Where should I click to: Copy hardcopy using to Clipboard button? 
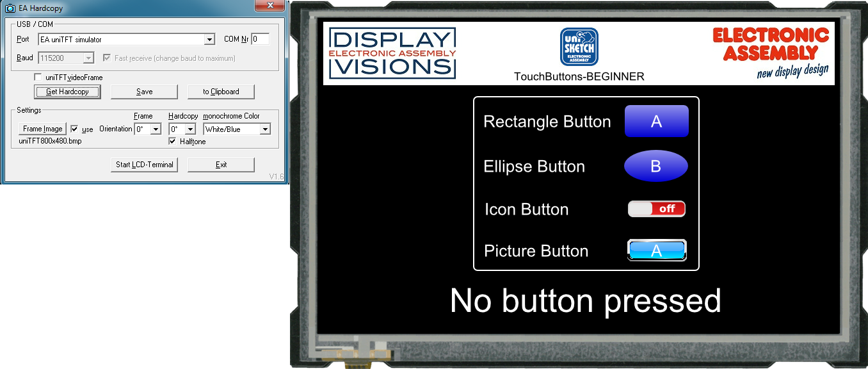click(221, 92)
